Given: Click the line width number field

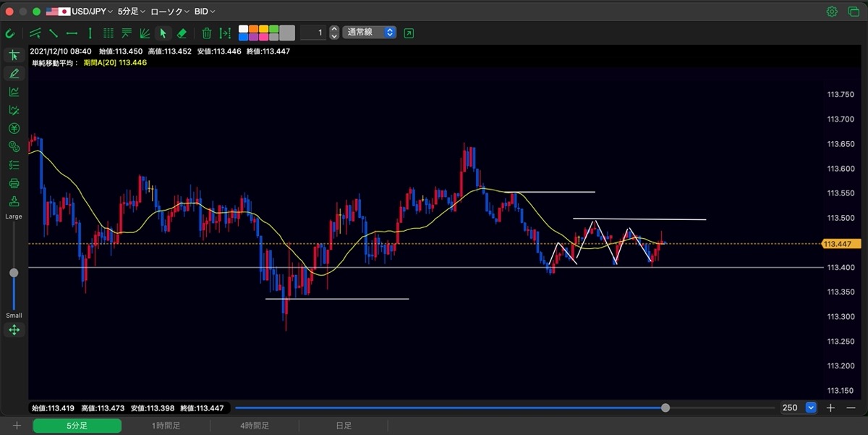Looking at the screenshot, I should click(x=313, y=33).
